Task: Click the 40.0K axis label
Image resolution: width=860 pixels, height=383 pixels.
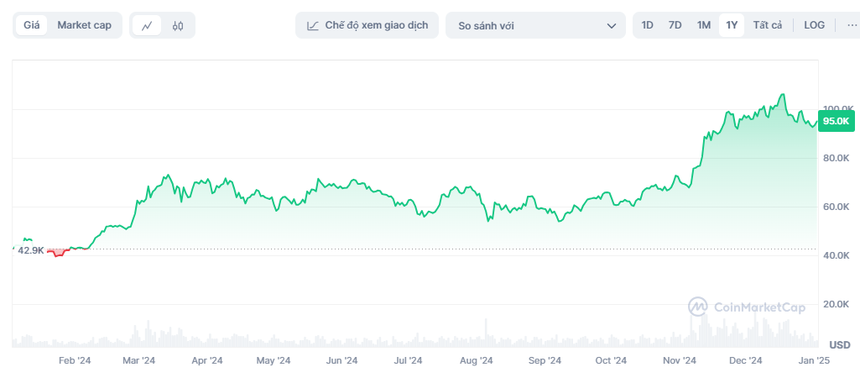Action: [x=836, y=256]
